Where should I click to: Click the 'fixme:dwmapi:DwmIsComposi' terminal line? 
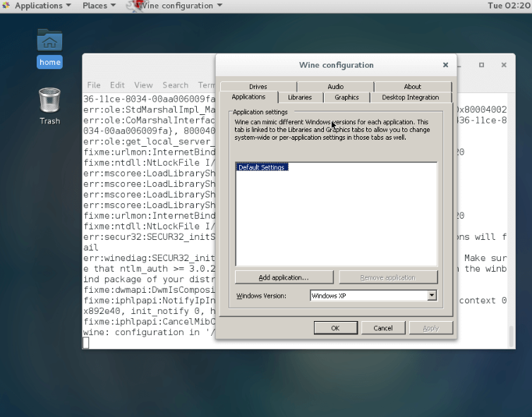point(150,290)
